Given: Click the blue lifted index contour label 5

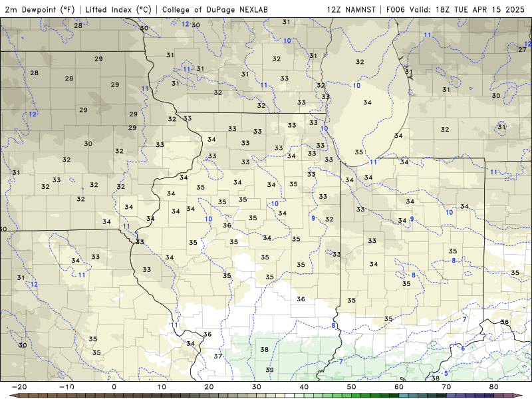Looking at the screenshot, I should click(x=446, y=374).
